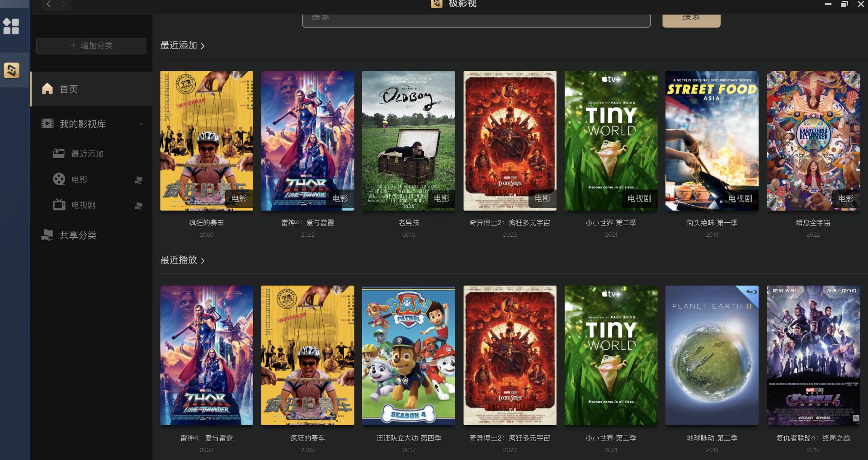The image size is (868, 460).
Task: Open 首页 in the sidebar
Action: click(91, 89)
